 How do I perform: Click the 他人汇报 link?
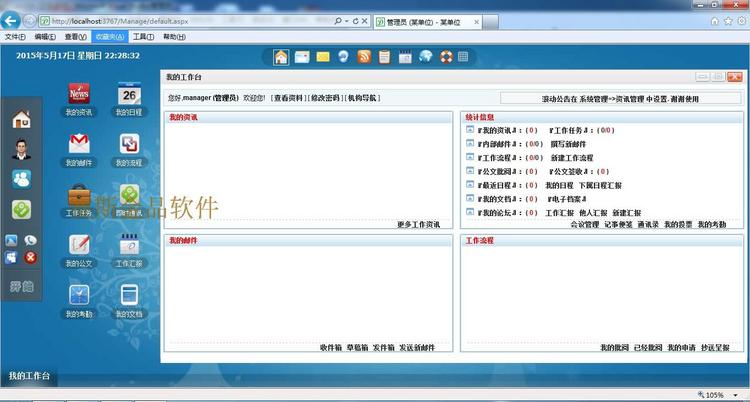593,213
